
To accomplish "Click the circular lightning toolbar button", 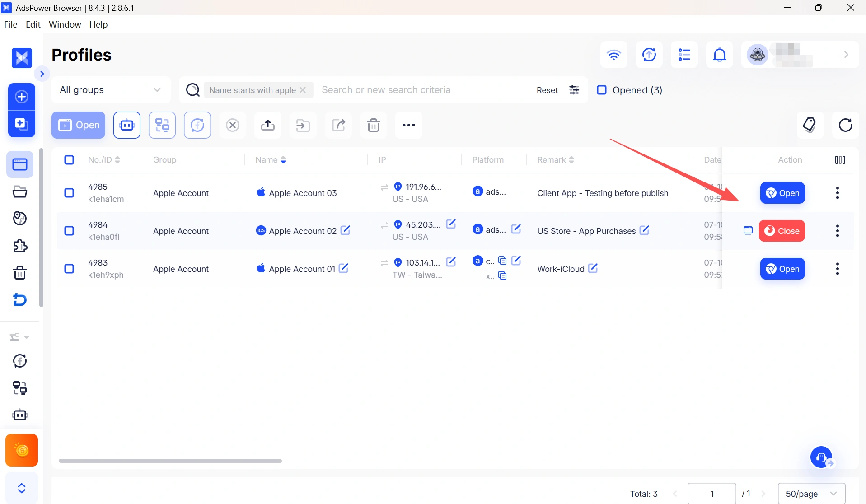I will coord(197,125).
